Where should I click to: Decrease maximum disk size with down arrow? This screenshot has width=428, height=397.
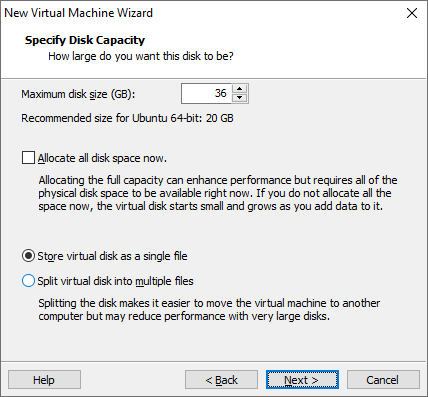click(239, 98)
